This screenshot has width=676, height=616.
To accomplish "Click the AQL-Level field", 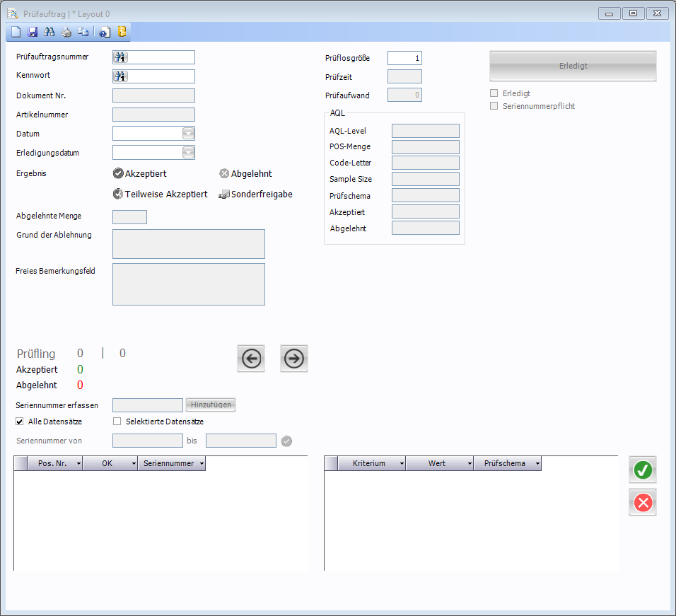I will [426, 131].
